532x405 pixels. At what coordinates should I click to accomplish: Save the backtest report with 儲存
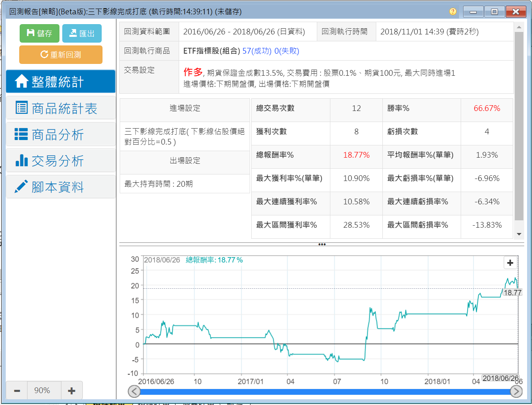click(x=39, y=33)
